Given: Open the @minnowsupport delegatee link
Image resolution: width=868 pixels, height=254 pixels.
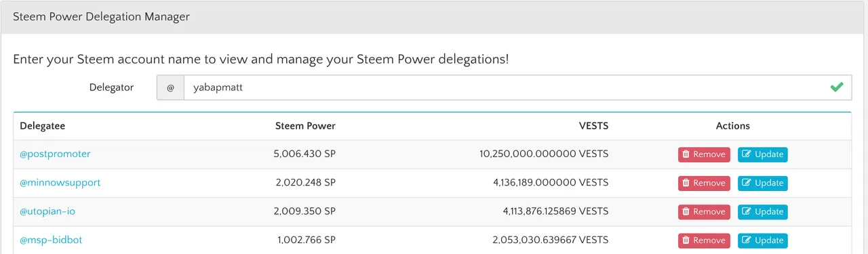Looking at the screenshot, I should pos(60,183).
